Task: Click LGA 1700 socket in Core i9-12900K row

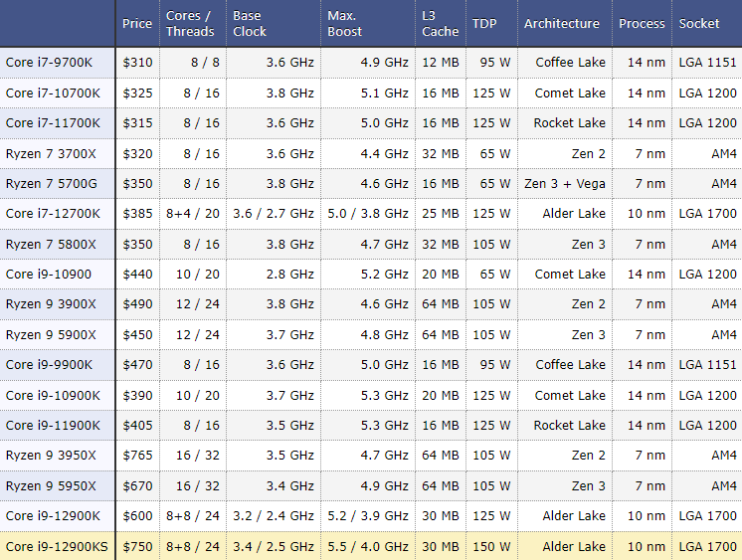Action: coord(708,515)
